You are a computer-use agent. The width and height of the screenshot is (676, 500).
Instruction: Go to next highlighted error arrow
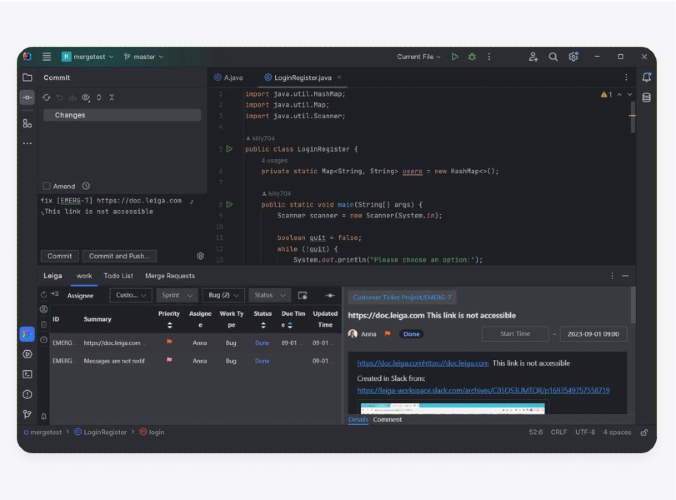pyautogui.click(x=630, y=94)
